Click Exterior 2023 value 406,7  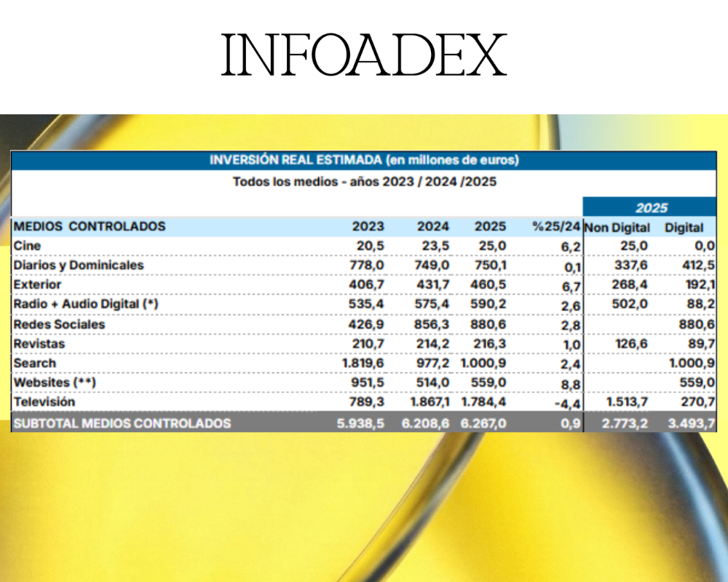(x=366, y=284)
